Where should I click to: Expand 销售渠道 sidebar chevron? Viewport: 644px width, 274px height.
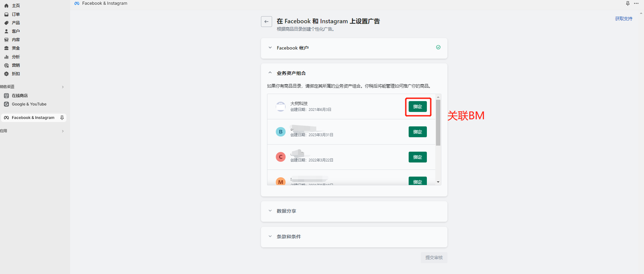click(63, 87)
